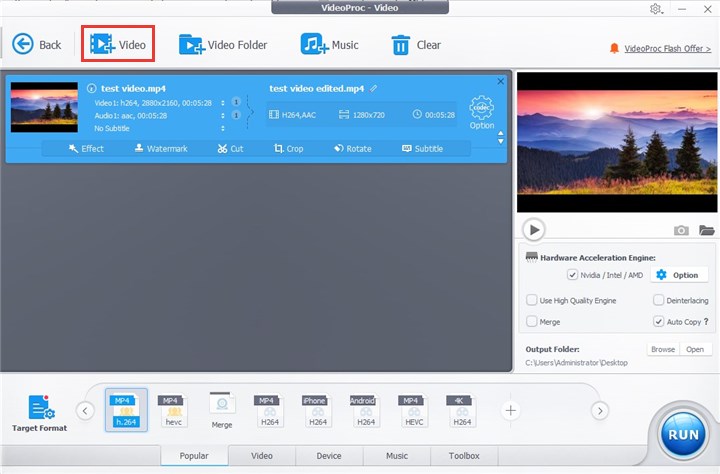Select 4K H264 preset

pyautogui.click(x=462, y=410)
